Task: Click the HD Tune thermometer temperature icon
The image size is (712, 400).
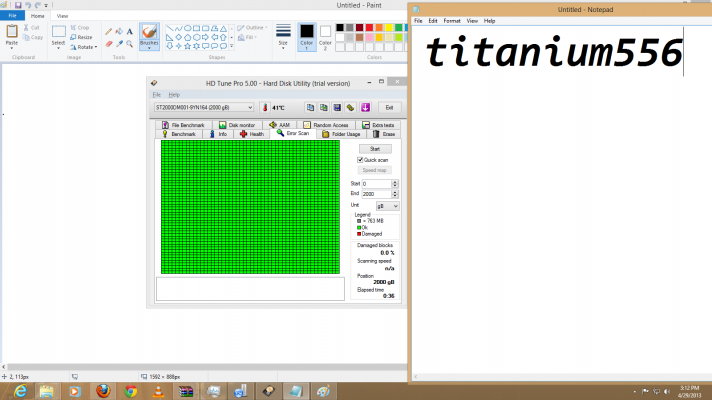Action: (x=265, y=108)
